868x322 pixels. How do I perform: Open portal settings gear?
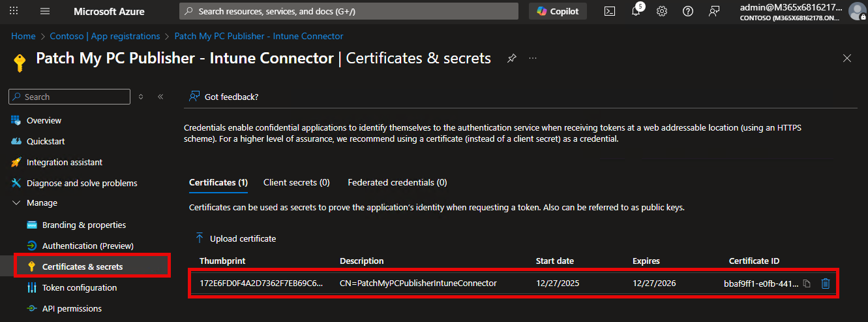coord(662,11)
